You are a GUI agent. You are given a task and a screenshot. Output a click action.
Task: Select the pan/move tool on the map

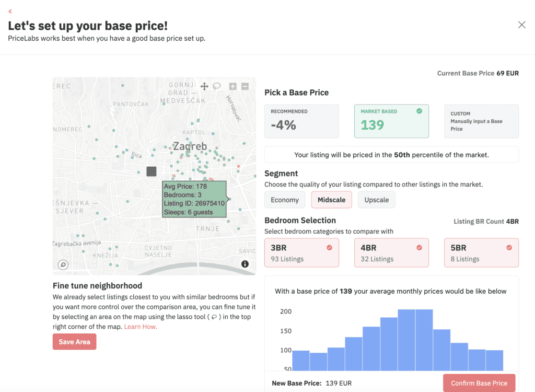[204, 86]
